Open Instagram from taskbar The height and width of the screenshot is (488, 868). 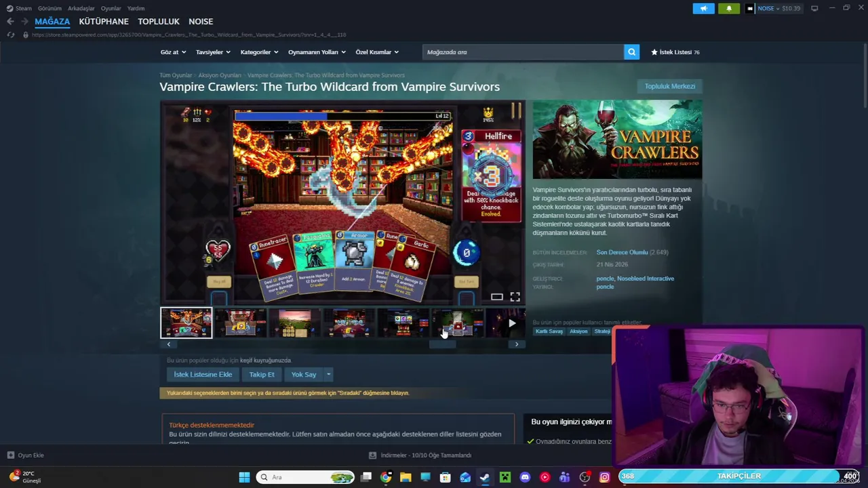tap(604, 477)
